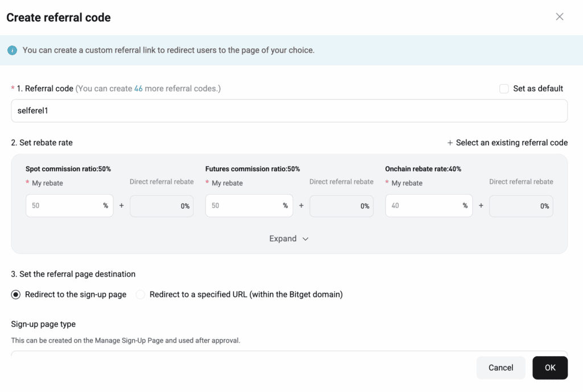Click Spot Direct referral rebate field
This screenshot has height=392, width=583.
(x=162, y=206)
